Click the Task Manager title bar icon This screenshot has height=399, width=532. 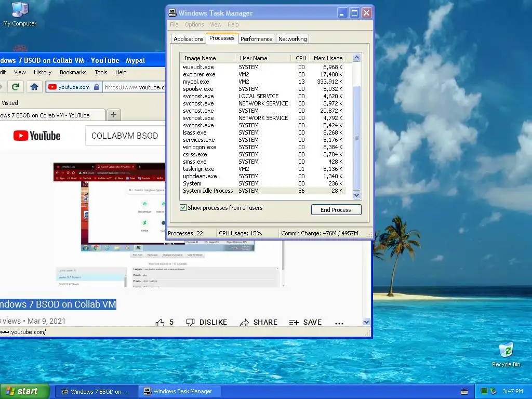(x=172, y=13)
